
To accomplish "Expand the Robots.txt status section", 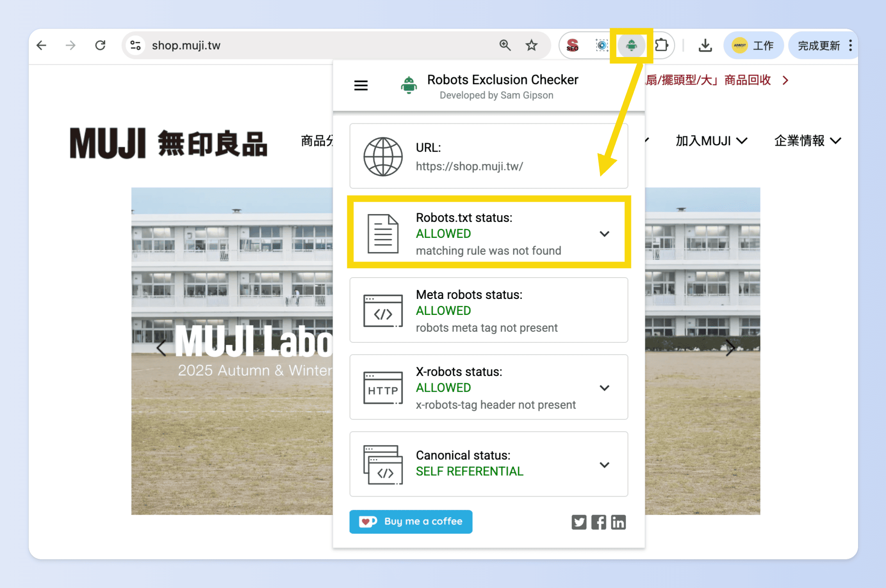I will [604, 234].
